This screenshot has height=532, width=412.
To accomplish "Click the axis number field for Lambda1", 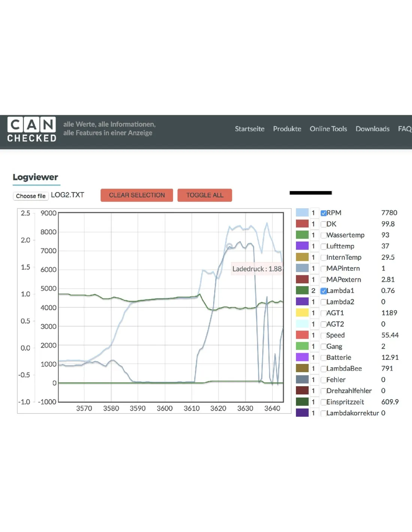I will [313, 291].
